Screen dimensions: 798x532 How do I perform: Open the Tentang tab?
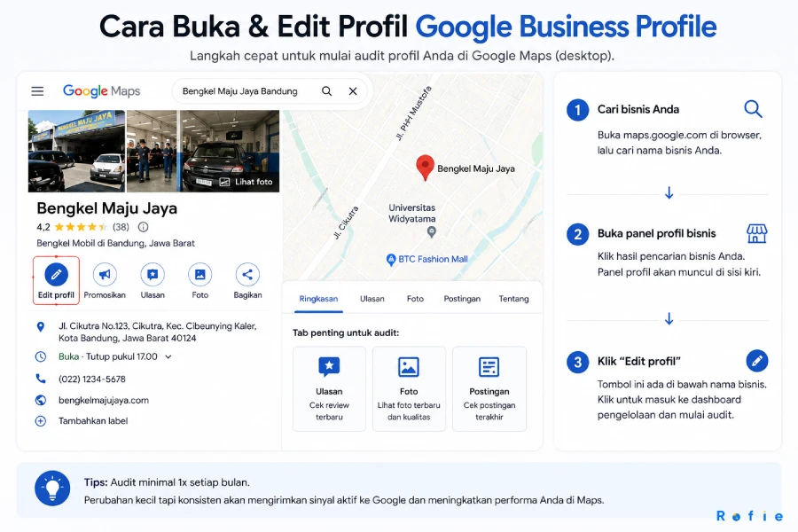point(513,299)
